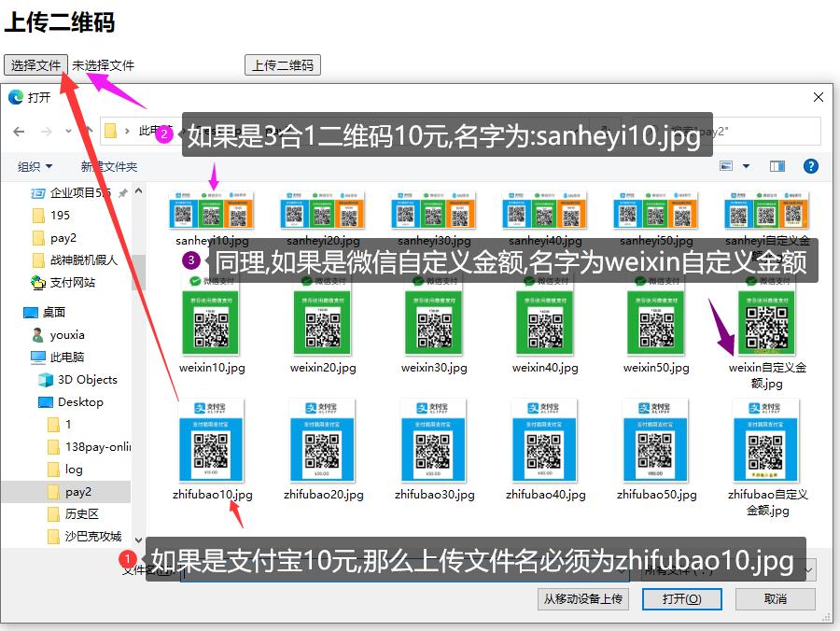Open help with the question mark icon

810,166
